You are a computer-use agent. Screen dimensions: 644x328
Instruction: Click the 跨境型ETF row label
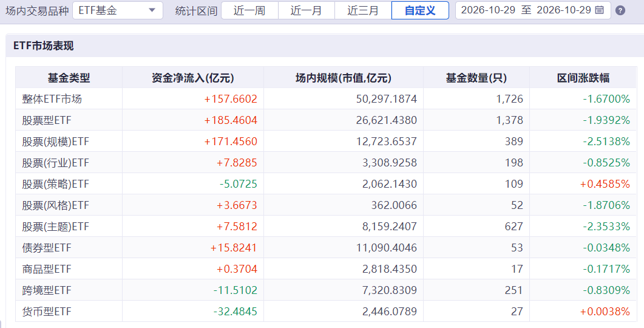click(46, 290)
